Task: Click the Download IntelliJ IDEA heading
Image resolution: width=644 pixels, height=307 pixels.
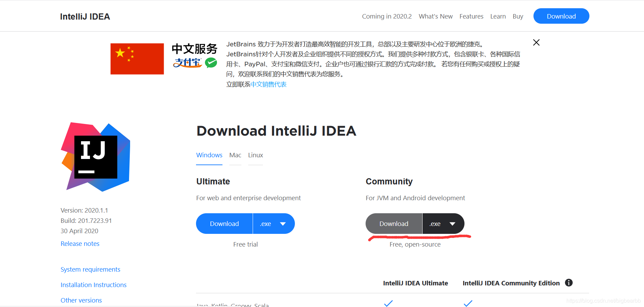Action: 276,131
